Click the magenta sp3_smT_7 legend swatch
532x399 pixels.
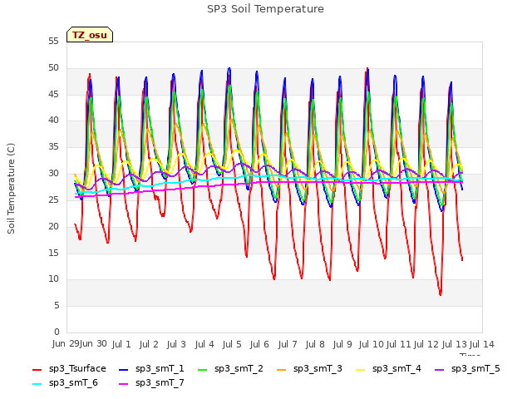[x=124, y=384]
